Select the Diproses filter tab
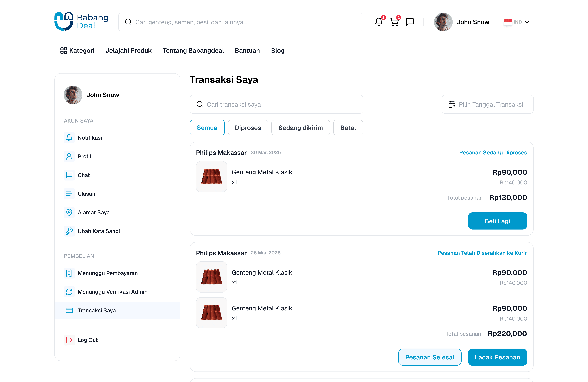This screenshot has width=588, height=382. (x=248, y=128)
